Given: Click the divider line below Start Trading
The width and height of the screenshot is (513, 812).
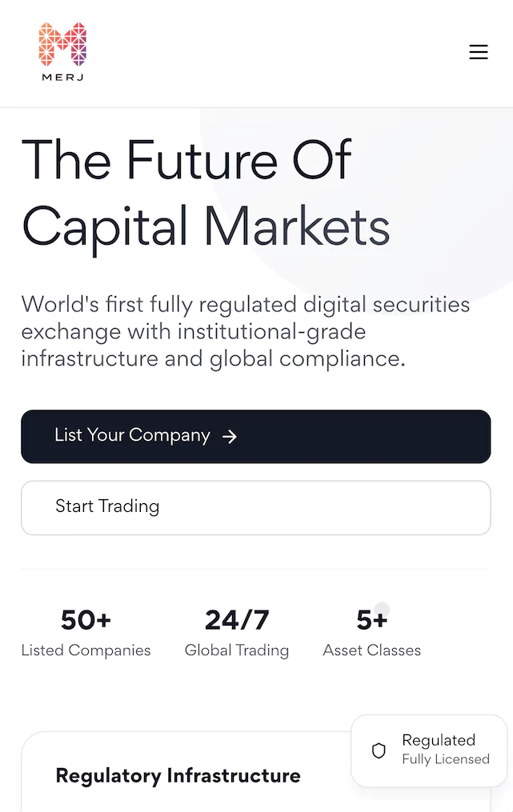Looking at the screenshot, I should 255,569.
